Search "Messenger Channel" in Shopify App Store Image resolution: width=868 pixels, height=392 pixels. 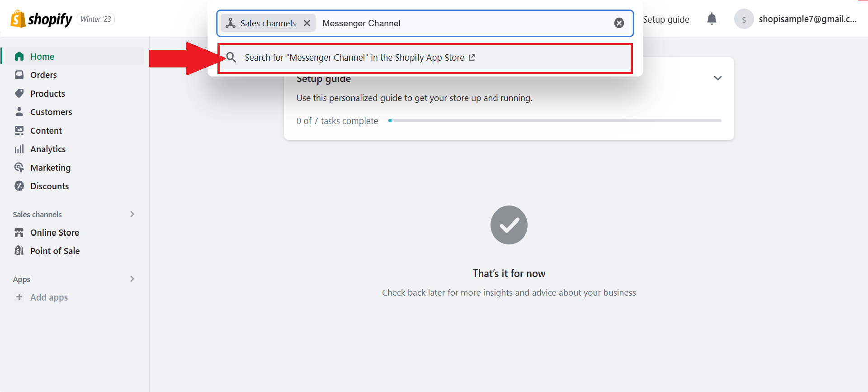(425, 58)
